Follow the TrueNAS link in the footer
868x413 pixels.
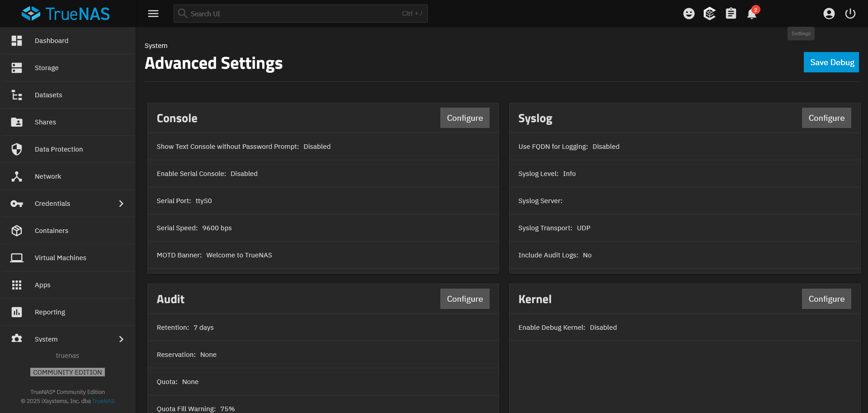coord(104,401)
